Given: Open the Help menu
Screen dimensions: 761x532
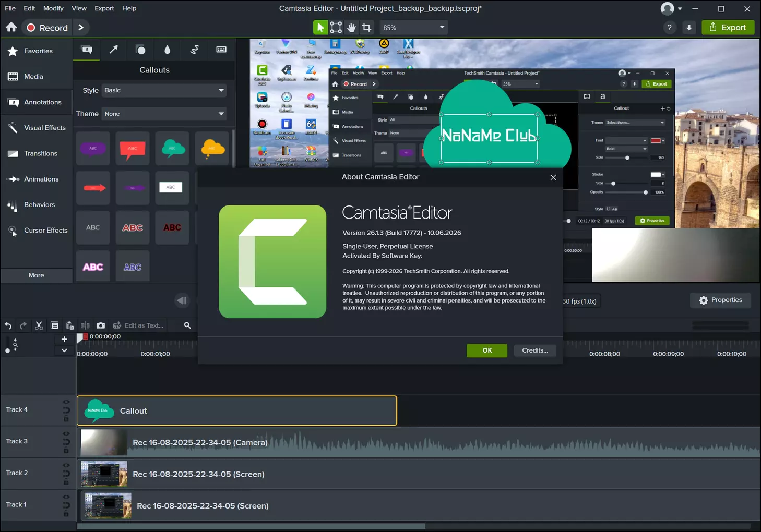Looking at the screenshot, I should click(x=129, y=8).
